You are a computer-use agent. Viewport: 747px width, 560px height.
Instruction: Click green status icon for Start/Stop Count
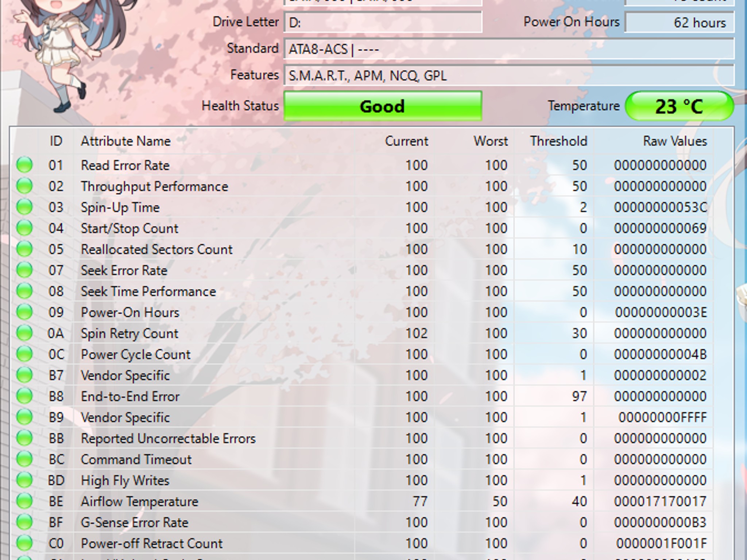click(x=24, y=228)
